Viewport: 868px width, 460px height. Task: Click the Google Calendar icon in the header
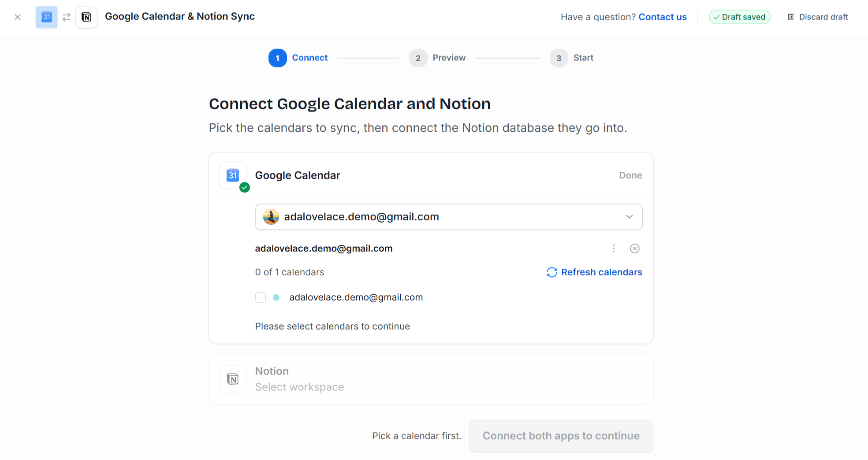(47, 17)
